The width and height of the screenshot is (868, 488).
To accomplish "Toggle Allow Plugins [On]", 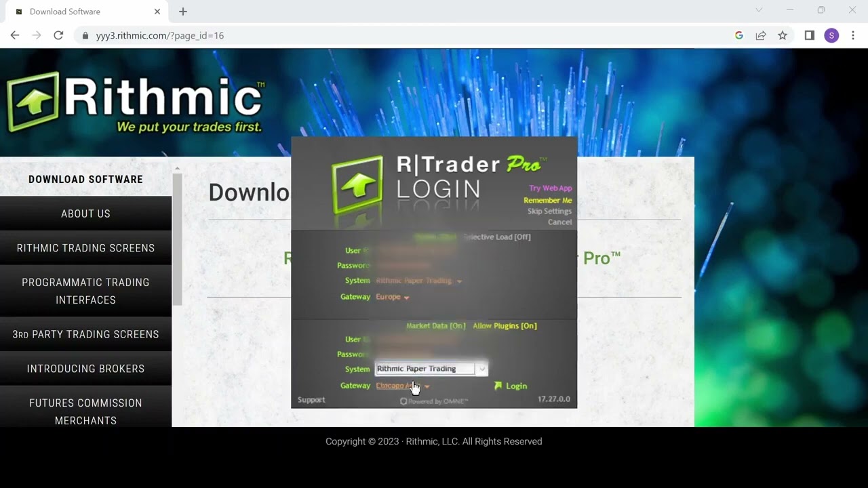I will click(x=505, y=326).
